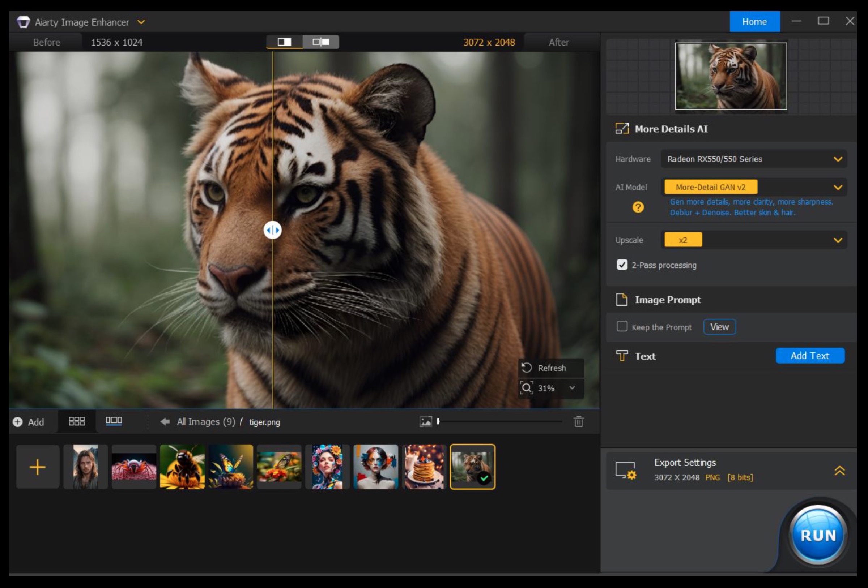Click the AI Model help question mark
Image resolution: width=868 pixels, height=588 pixels.
click(638, 207)
